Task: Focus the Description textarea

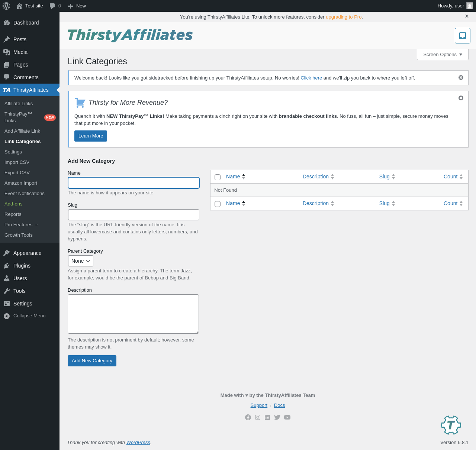Action: (x=133, y=314)
